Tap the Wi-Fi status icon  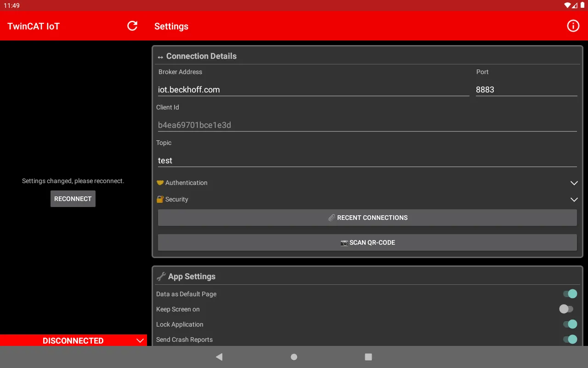(x=568, y=6)
